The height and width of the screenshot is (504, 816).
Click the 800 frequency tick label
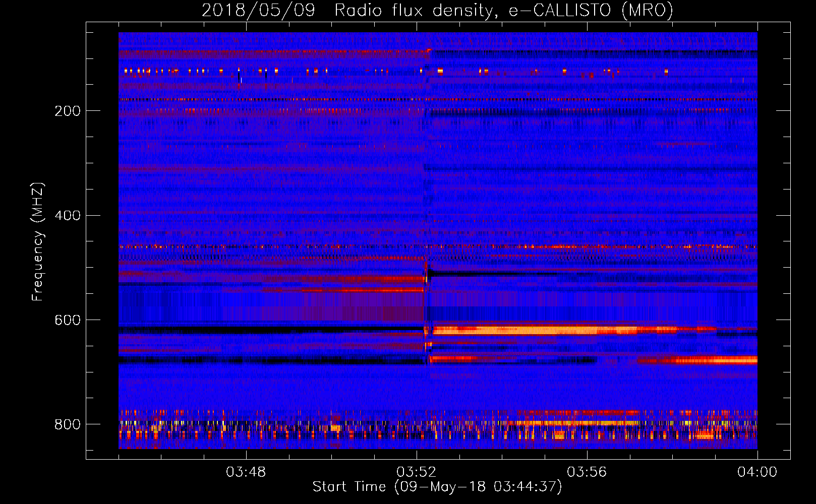[x=67, y=424]
